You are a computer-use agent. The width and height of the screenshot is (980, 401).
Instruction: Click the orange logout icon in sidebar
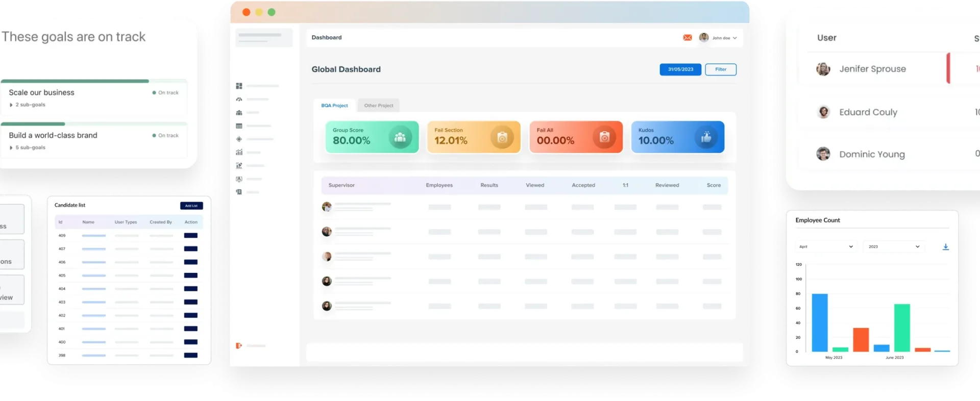click(238, 345)
